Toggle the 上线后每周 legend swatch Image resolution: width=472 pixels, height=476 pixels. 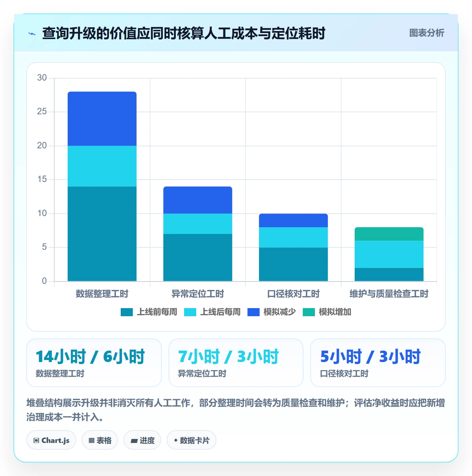tap(190, 312)
